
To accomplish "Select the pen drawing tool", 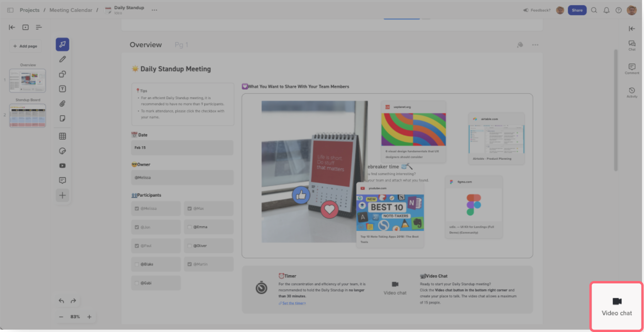I will tap(62, 59).
